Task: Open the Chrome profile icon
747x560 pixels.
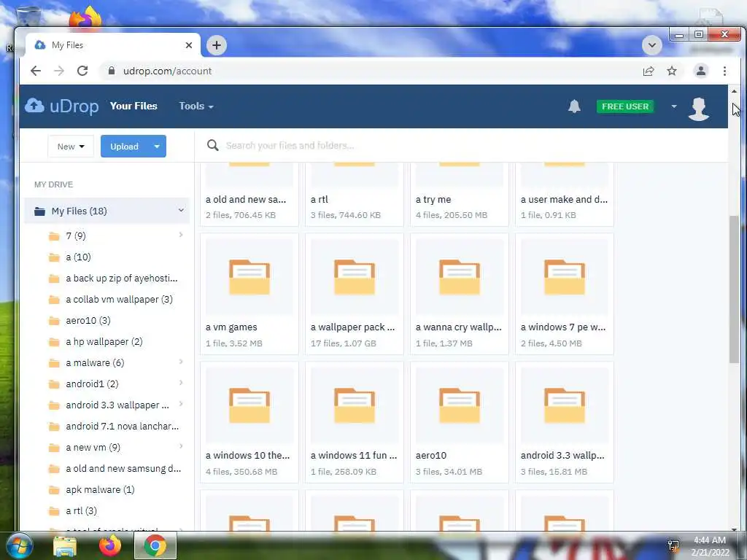Action: tap(700, 71)
